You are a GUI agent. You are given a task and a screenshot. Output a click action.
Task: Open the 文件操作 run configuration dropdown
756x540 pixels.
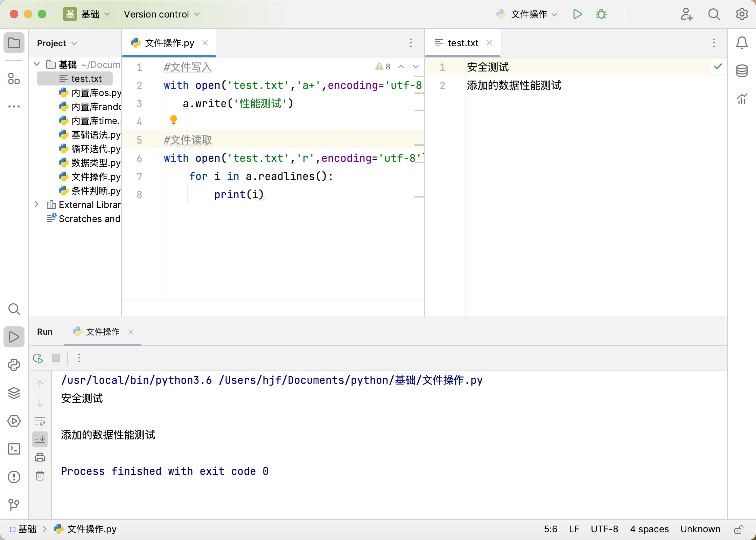[527, 14]
